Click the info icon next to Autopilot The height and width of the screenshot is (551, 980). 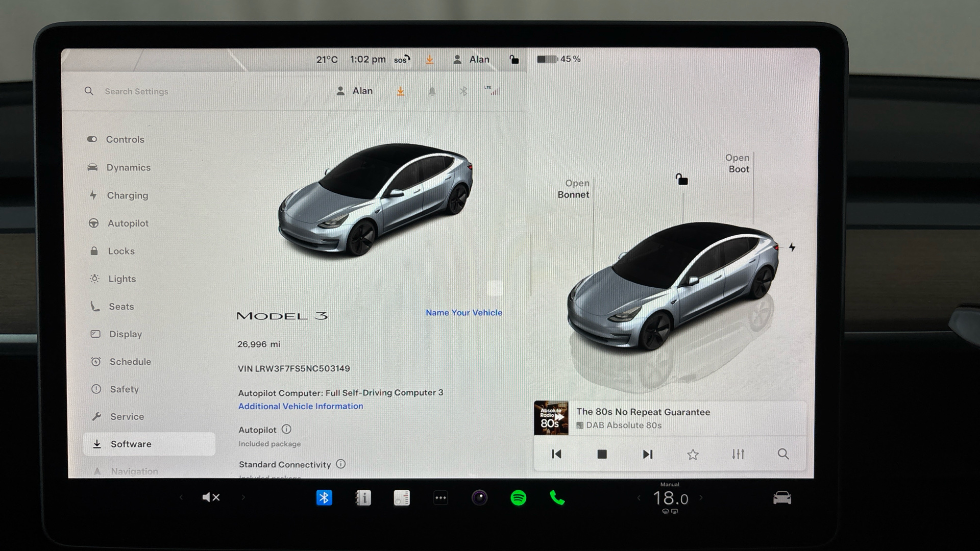point(286,430)
